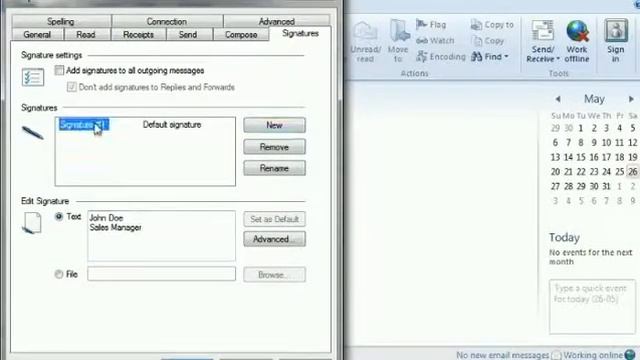Click the signature File path field
This screenshot has height=360, width=640.
click(x=161, y=274)
